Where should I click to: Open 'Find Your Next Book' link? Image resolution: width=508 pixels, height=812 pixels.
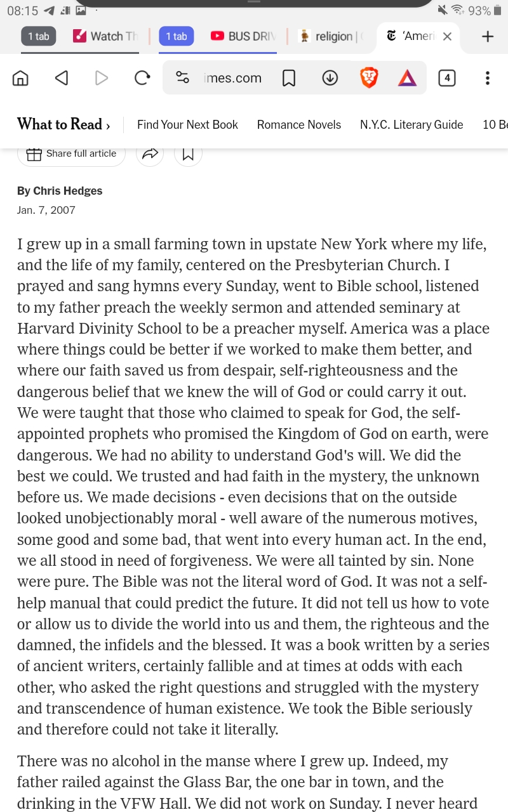187,124
